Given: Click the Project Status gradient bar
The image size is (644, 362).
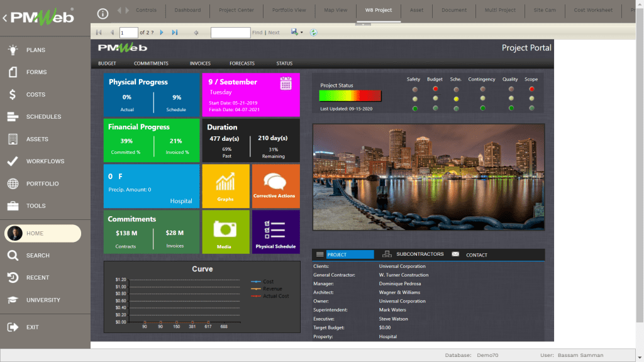Looking at the screenshot, I should click(349, 96).
